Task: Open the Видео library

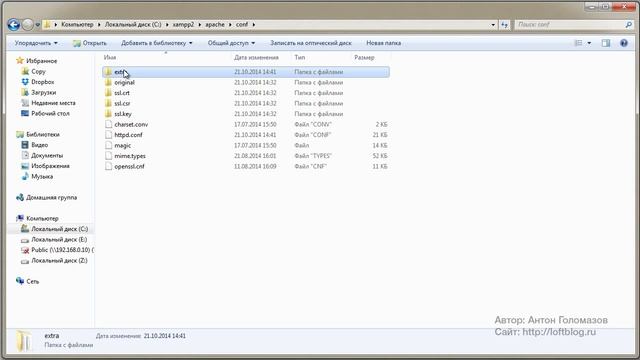Action: pos(40,145)
